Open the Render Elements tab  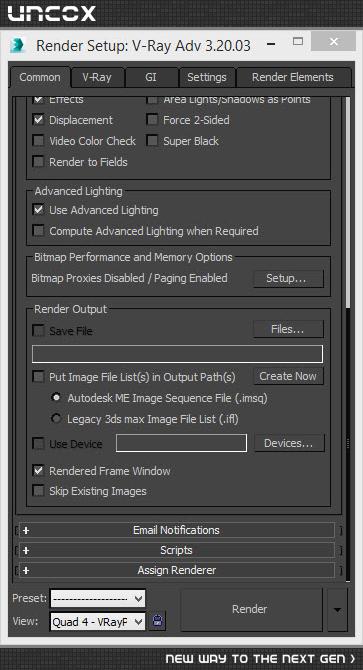(x=293, y=77)
